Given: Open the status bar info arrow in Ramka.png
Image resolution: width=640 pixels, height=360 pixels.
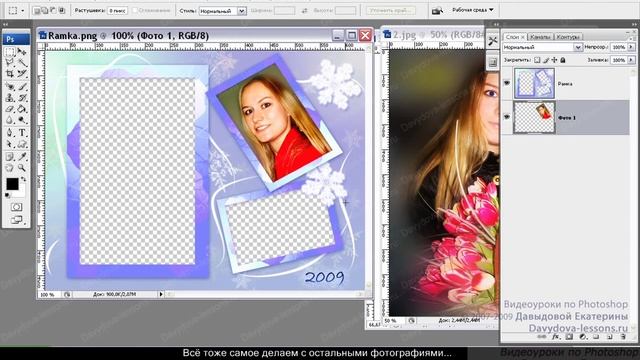Looking at the screenshot, I should click(x=161, y=294).
